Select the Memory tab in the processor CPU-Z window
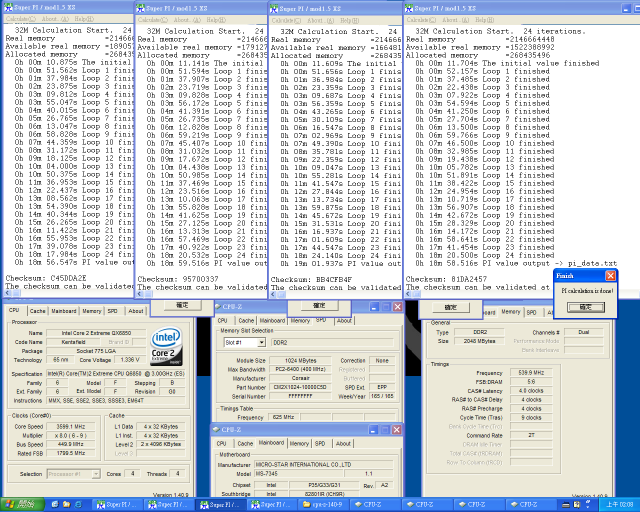This screenshot has width=640, height=512. pyautogui.click(x=92, y=311)
